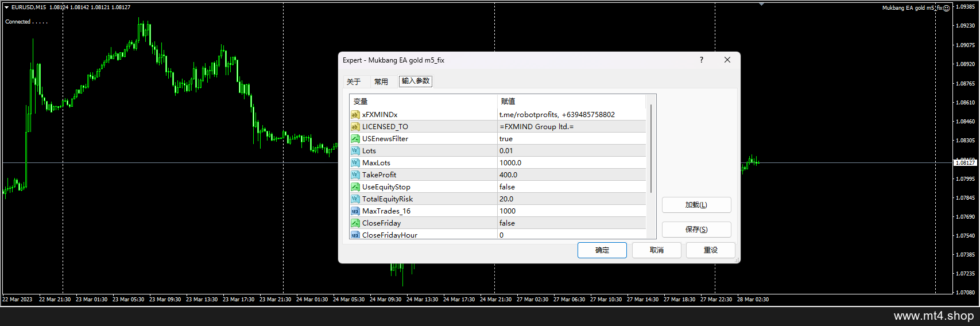Select the UseEquityStop variable name
Image resolution: width=980 pixels, height=326 pixels.
[386, 187]
